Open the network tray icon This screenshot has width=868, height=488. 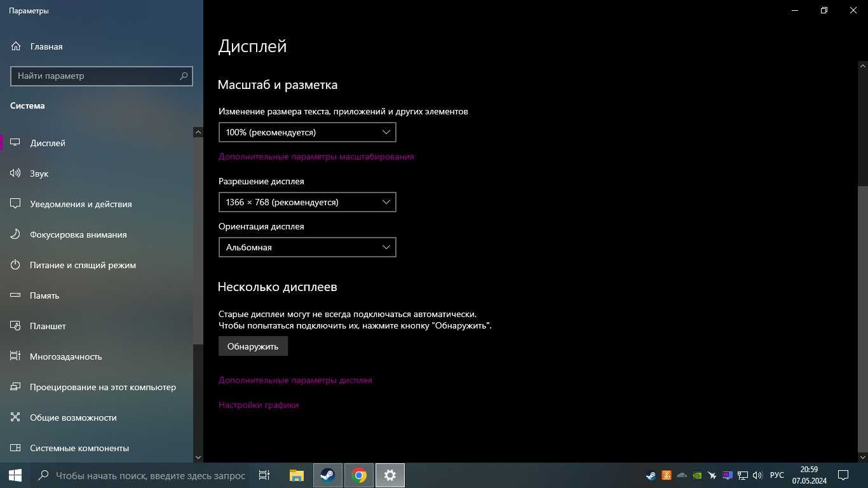tap(742, 475)
